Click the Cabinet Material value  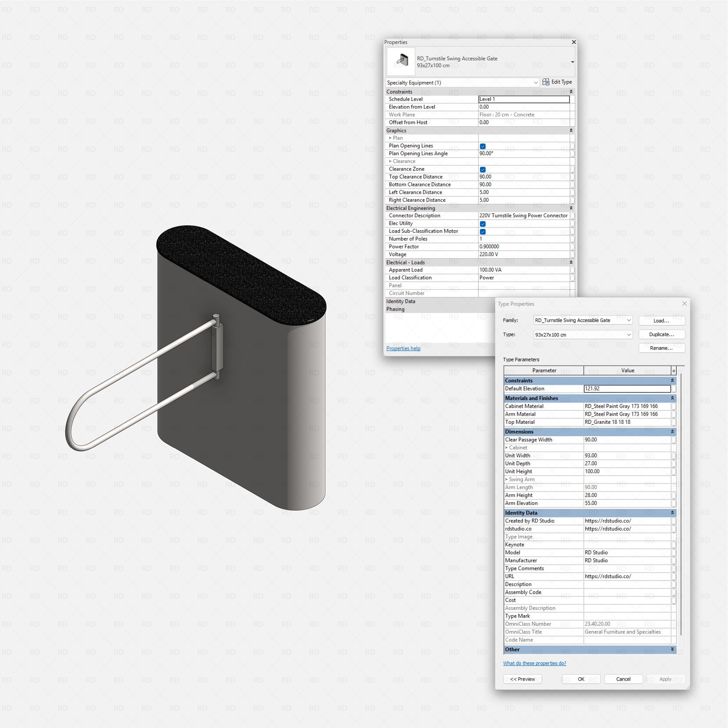627,406
